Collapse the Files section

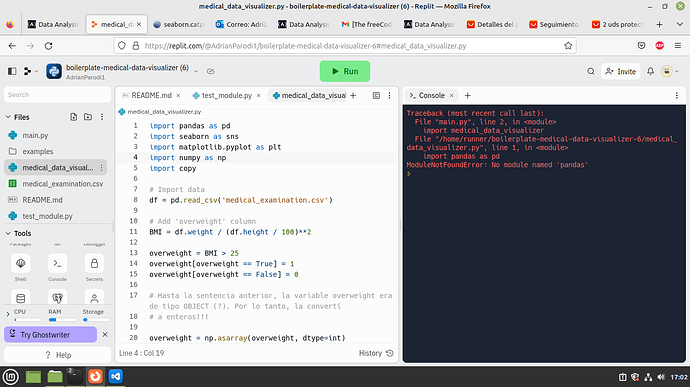(8, 117)
